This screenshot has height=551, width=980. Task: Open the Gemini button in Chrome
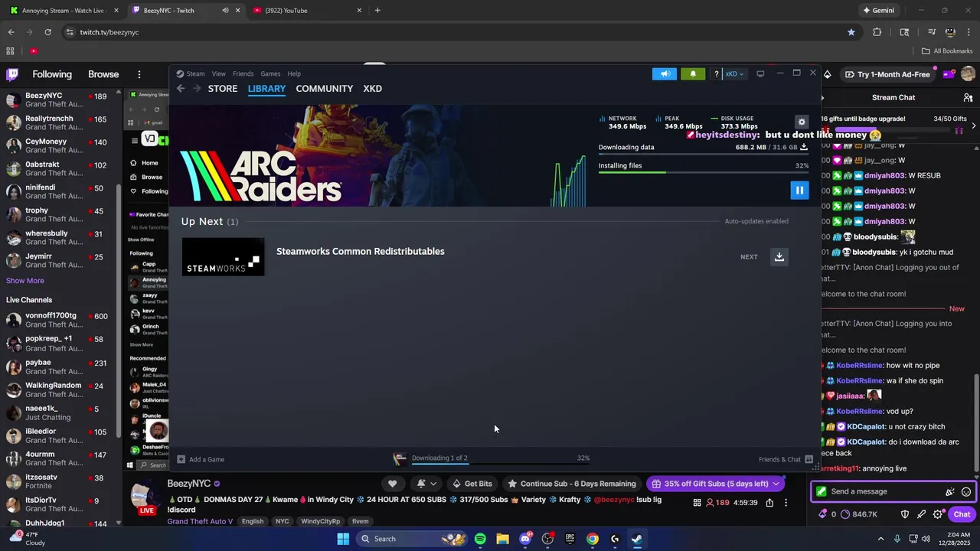click(878, 11)
